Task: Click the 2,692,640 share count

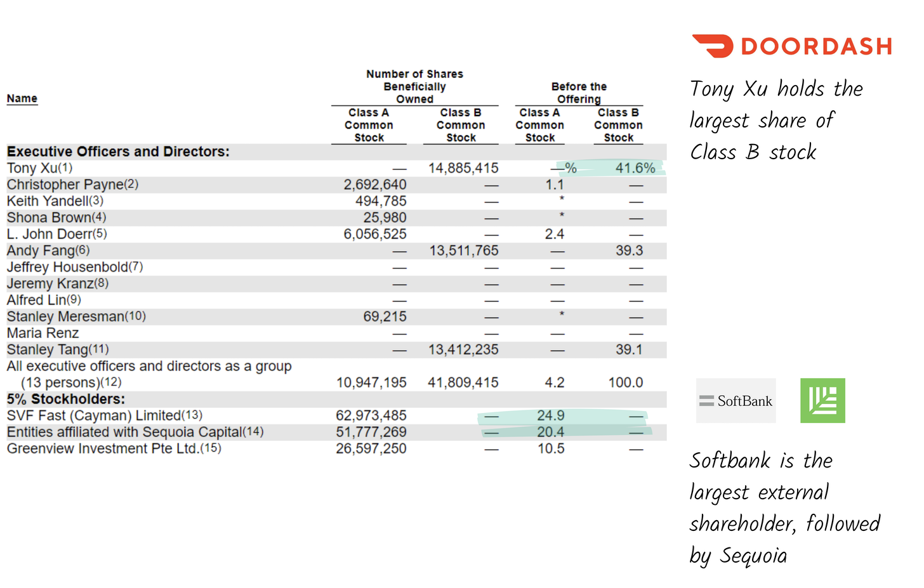Action: [x=375, y=185]
